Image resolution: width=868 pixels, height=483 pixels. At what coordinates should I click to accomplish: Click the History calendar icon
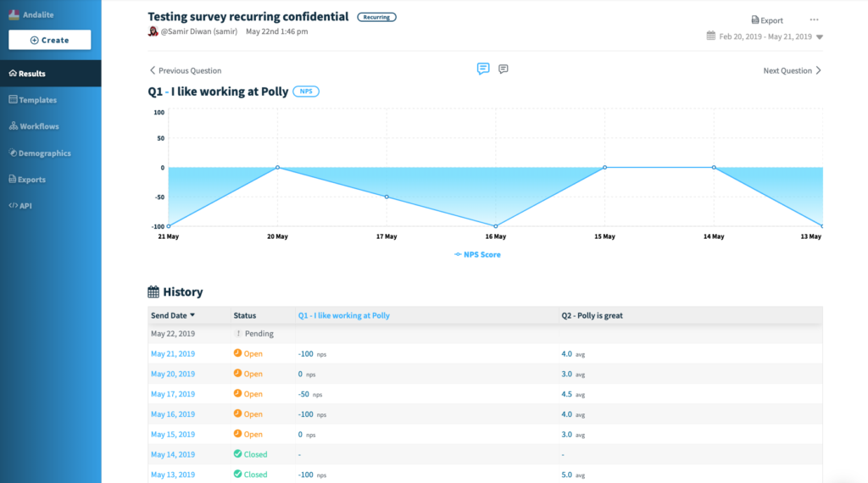click(x=153, y=292)
